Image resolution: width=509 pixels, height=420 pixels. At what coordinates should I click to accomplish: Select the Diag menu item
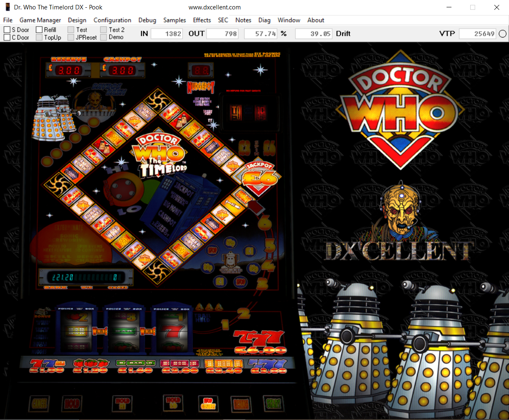264,20
